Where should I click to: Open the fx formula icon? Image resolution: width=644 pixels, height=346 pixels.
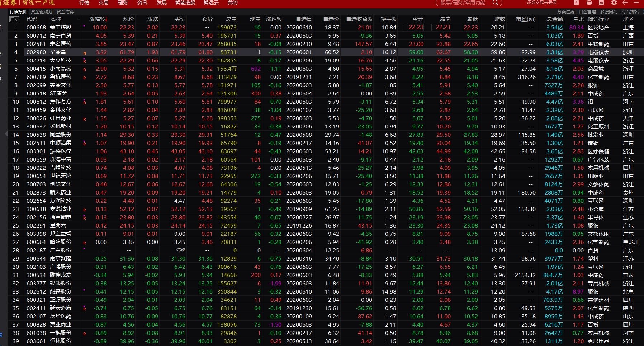point(601,3)
